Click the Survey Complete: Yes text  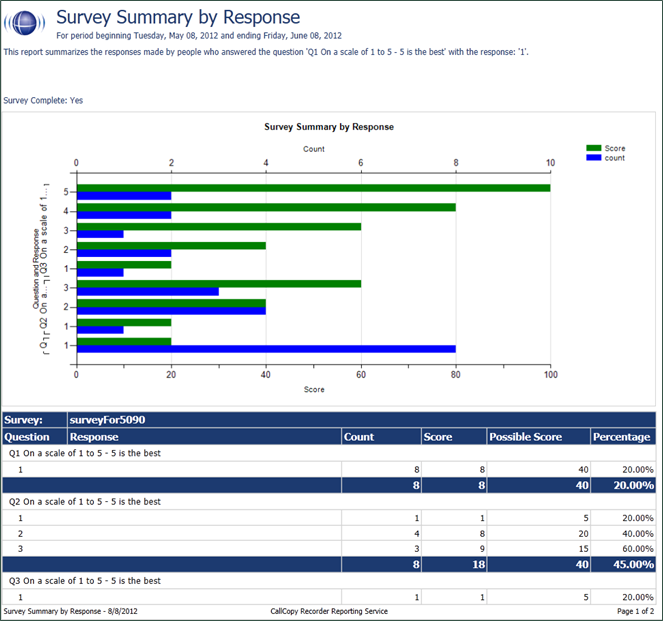pyautogui.click(x=43, y=100)
